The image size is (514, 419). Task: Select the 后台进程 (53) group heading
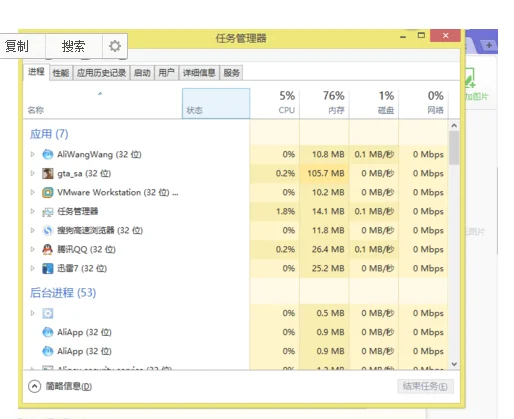pyautogui.click(x=63, y=293)
